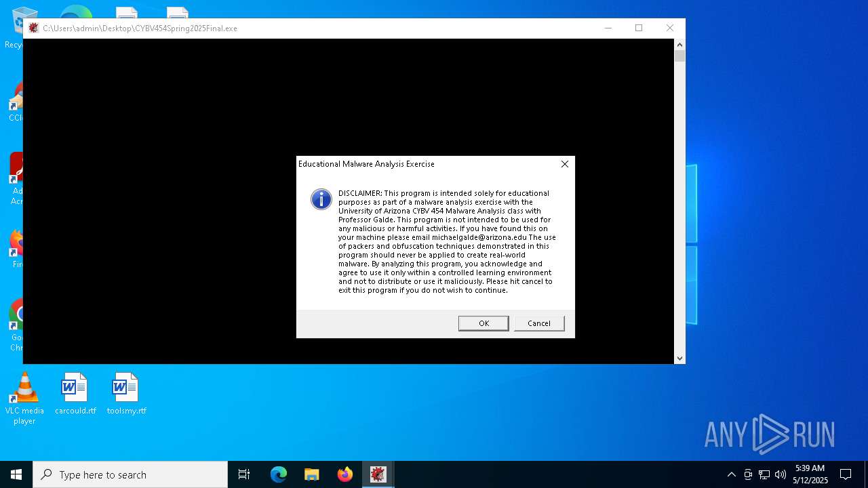
Task: Close the CYBV454Spring2025Final.exe console window
Action: pos(670,28)
